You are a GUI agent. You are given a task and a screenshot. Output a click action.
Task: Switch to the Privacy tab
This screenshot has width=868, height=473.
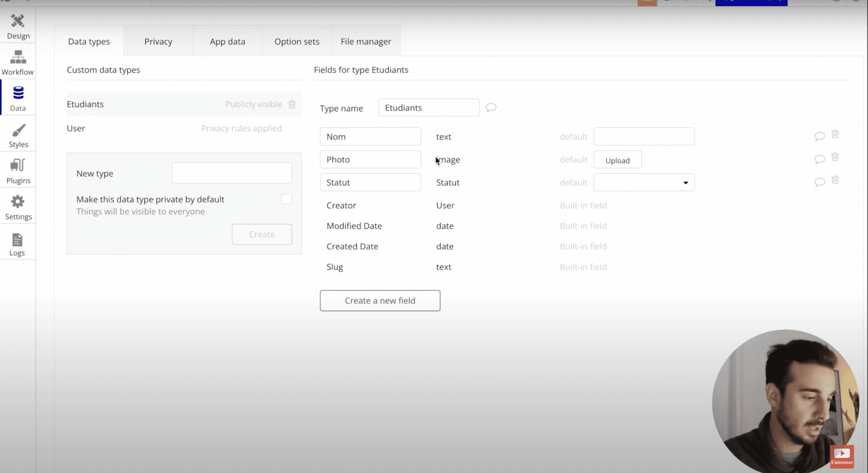(158, 42)
